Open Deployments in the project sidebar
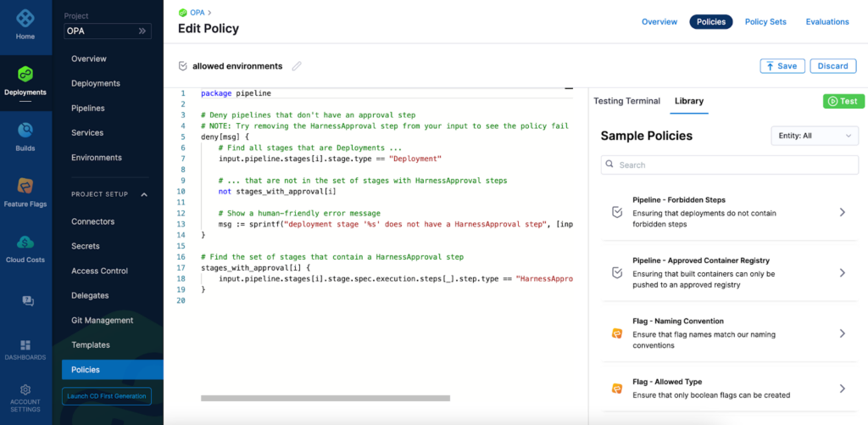 pyautogui.click(x=95, y=83)
